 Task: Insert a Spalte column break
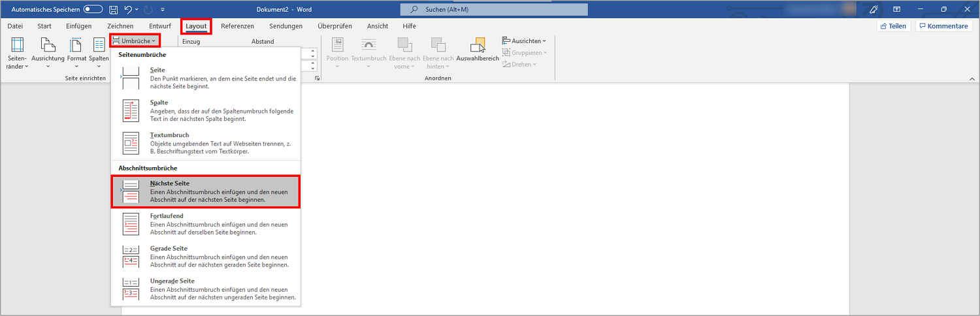point(205,110)
